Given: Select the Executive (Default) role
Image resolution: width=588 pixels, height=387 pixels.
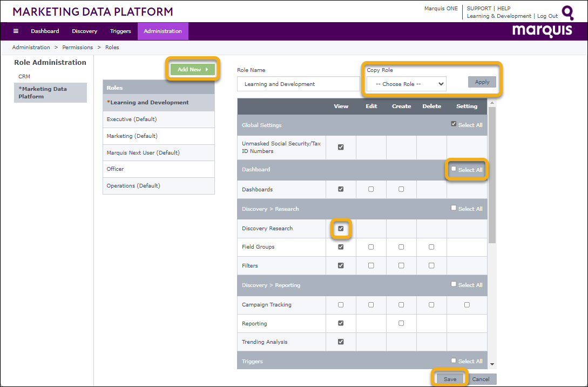Looking at the screenshot, I should coord(159,119).
